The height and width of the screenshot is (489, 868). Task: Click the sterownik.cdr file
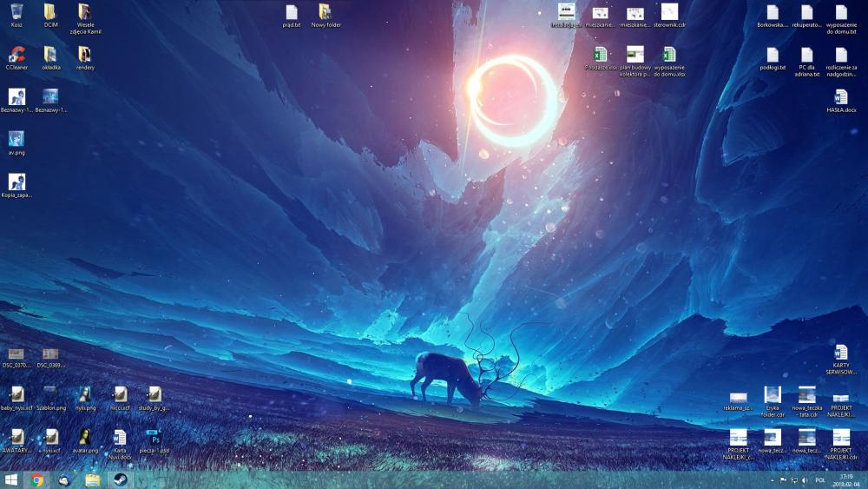(669, 12)
